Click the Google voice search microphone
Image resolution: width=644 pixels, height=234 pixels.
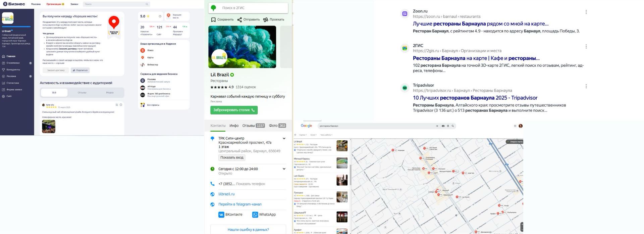pos(448,126)
